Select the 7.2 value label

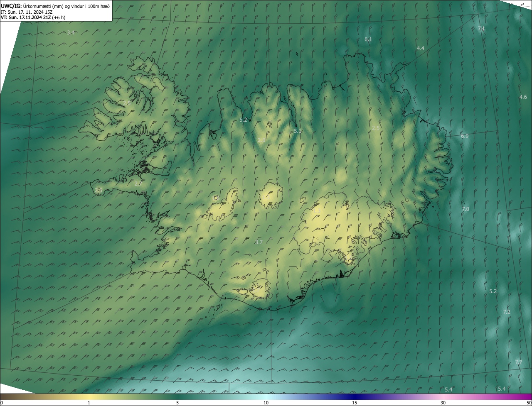pyautogui.click(x=507, y=312)
